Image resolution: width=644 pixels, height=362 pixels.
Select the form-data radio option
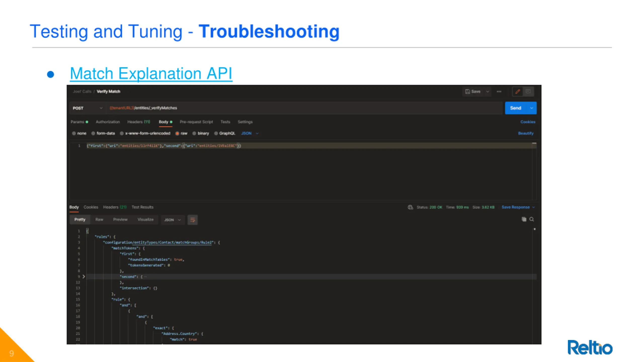[93, 133]
